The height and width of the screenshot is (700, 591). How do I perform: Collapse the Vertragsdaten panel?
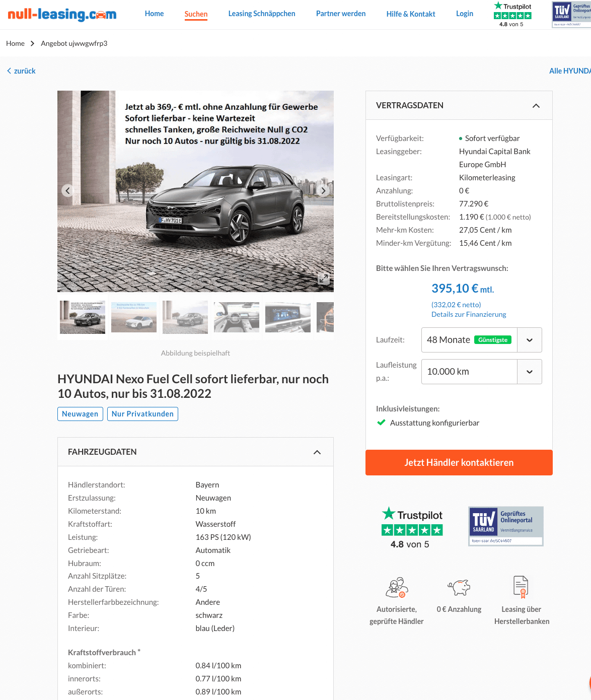[x=536, y=106]
